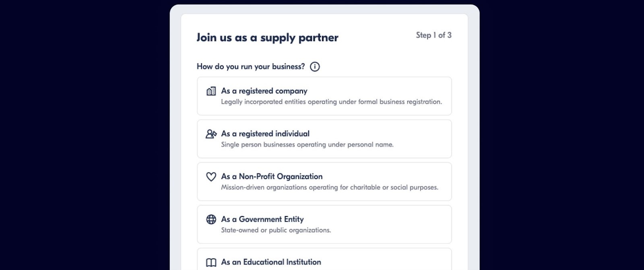This screenshot has width=644, height=270.
Task: Click the "Step 1 of 3" progress indicator
Action: pyautogui.click(x=433, y=35)
